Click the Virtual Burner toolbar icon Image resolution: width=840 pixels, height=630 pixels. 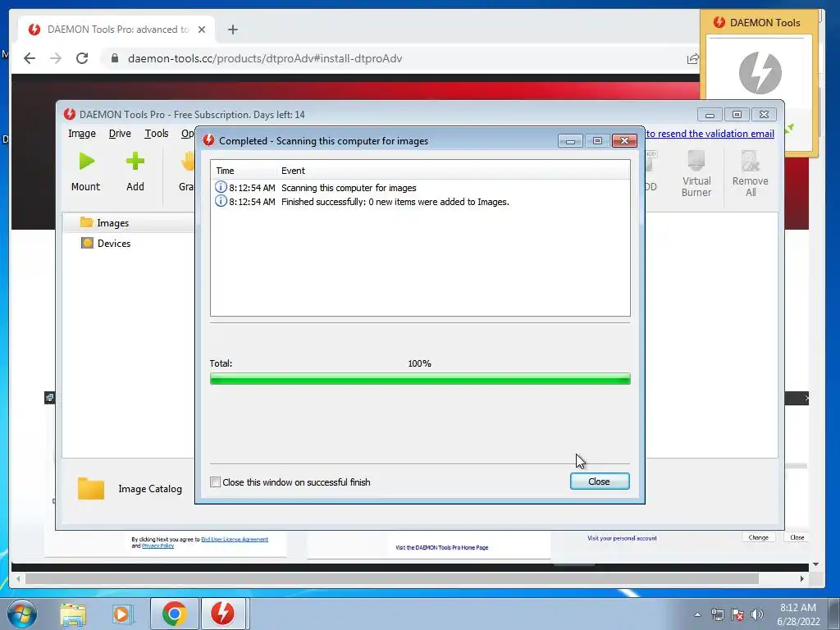(x=696, y=173)
